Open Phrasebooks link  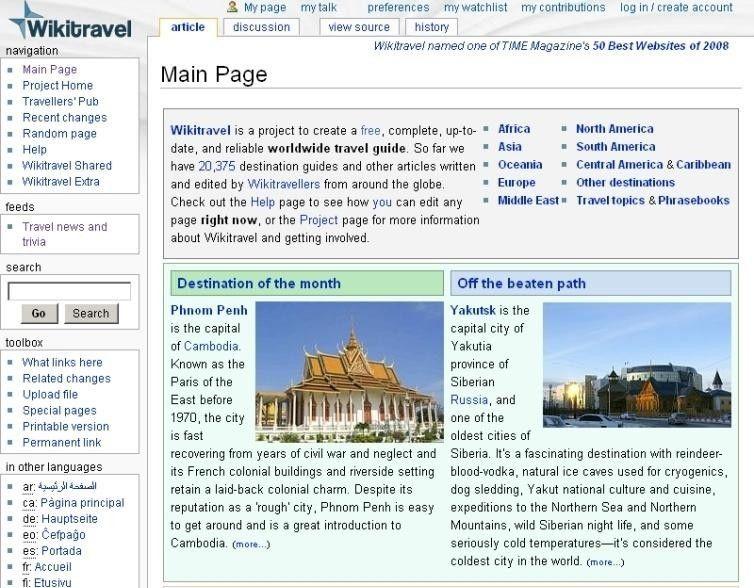[x=693, y=200]
